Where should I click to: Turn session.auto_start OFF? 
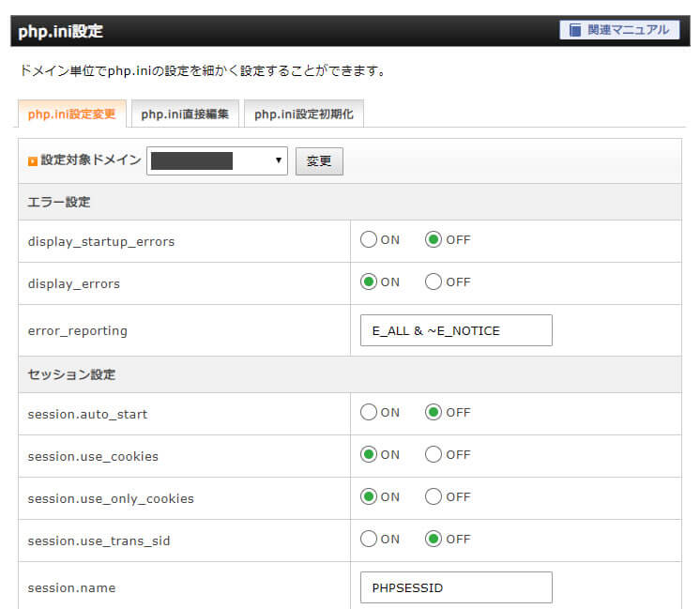(434, 412)
